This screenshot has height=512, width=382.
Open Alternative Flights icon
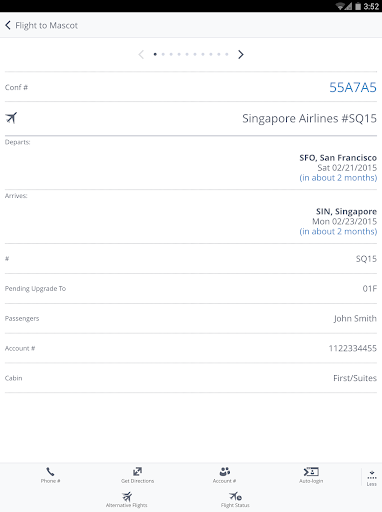(127, 496)
